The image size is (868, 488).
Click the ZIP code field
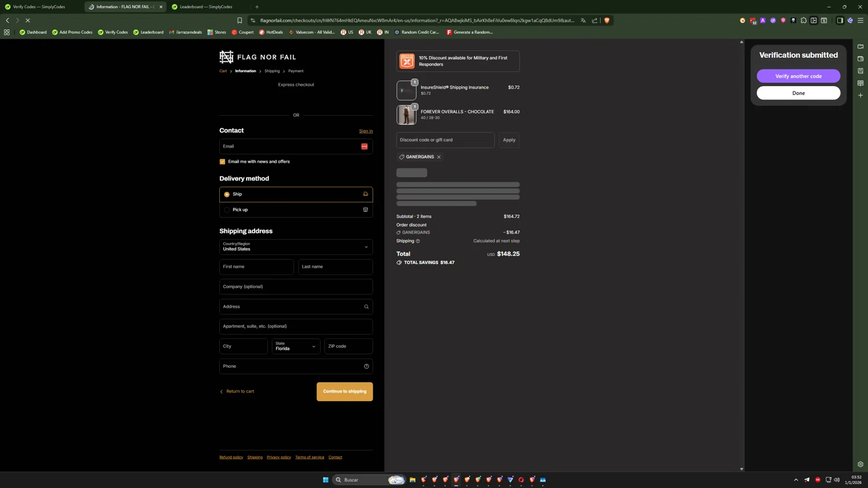(x=348, y=346)
